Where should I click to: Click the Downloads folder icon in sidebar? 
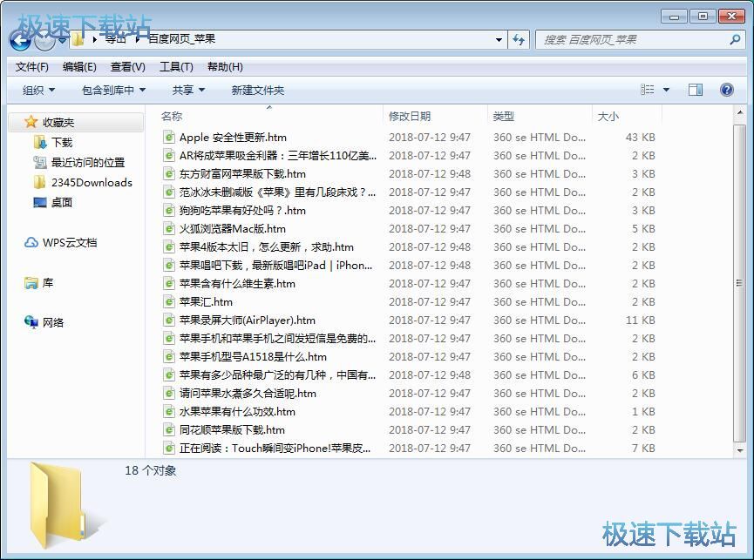point(40,142)
